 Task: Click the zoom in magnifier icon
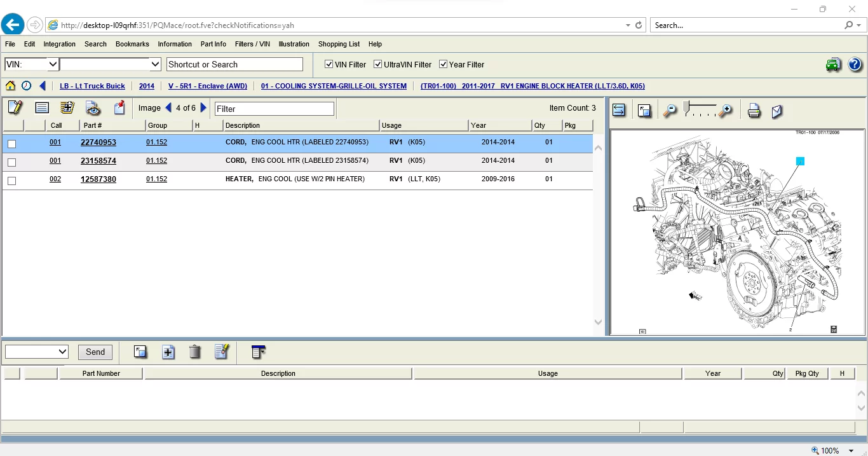click(726, 111)
